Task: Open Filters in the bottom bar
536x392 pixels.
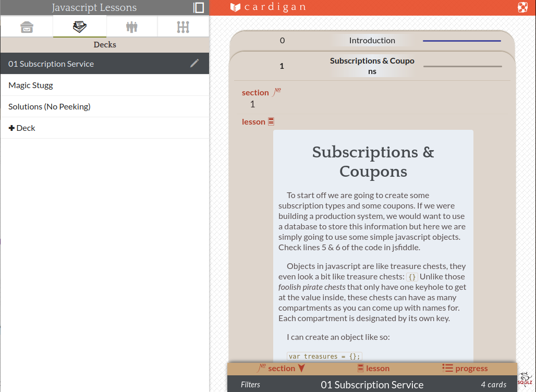Action: pos(250,385)
